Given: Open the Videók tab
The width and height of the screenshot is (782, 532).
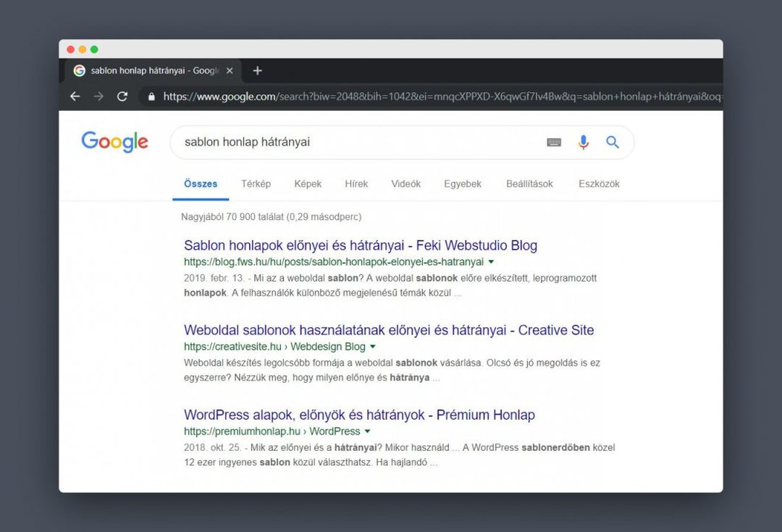Looking at the screenshot, I should 406,184.
